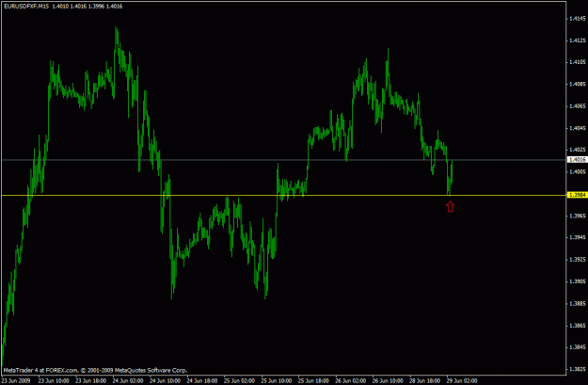The image size is (588, 385).
Task: Click the 26 Jun 02:00 time label
Action: coord(351,381)
